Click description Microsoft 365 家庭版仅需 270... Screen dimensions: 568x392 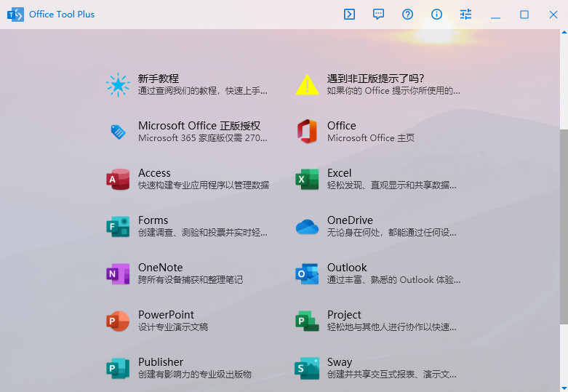203,138
